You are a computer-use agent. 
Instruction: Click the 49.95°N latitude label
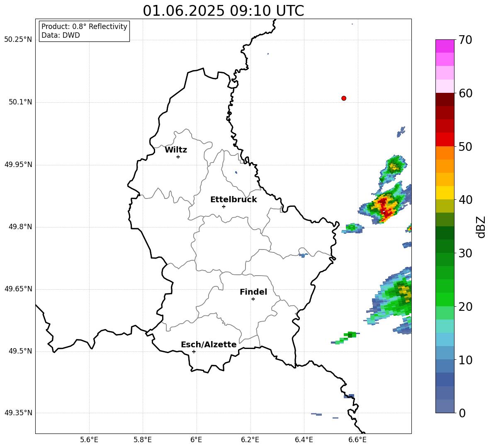click(x=18, y=165)
